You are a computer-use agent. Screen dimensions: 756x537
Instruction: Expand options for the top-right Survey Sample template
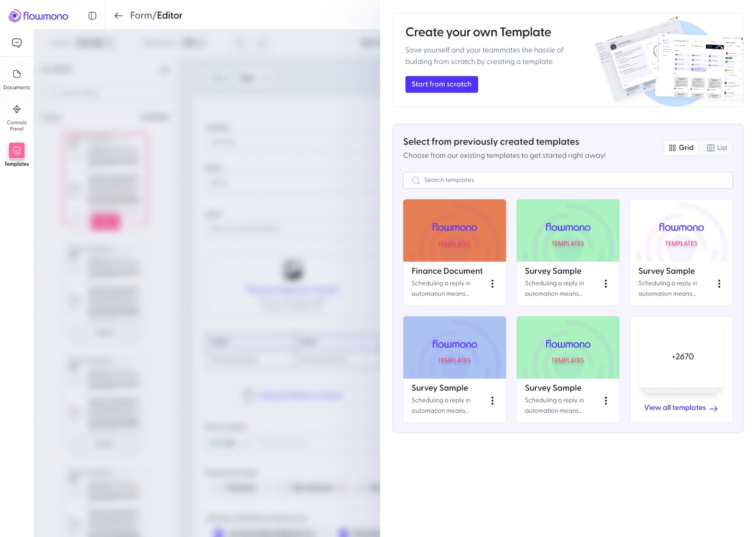[719, 283]
